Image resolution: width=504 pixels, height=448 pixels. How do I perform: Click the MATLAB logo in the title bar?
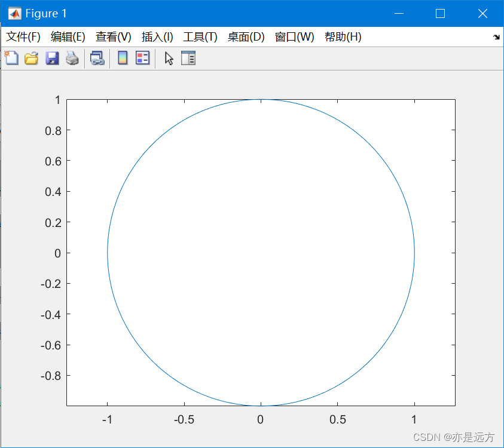15,14
